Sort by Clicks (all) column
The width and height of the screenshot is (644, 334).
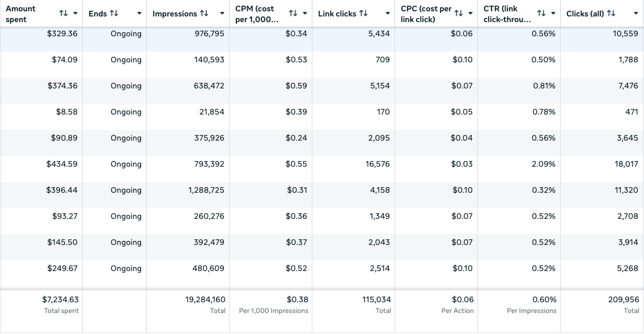point(611,14)
